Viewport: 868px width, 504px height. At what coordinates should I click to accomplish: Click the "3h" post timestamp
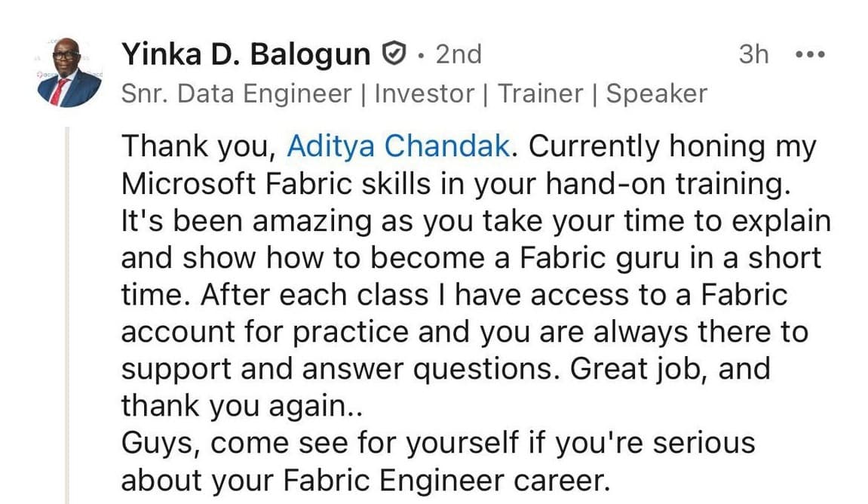(x=754, y=54)
